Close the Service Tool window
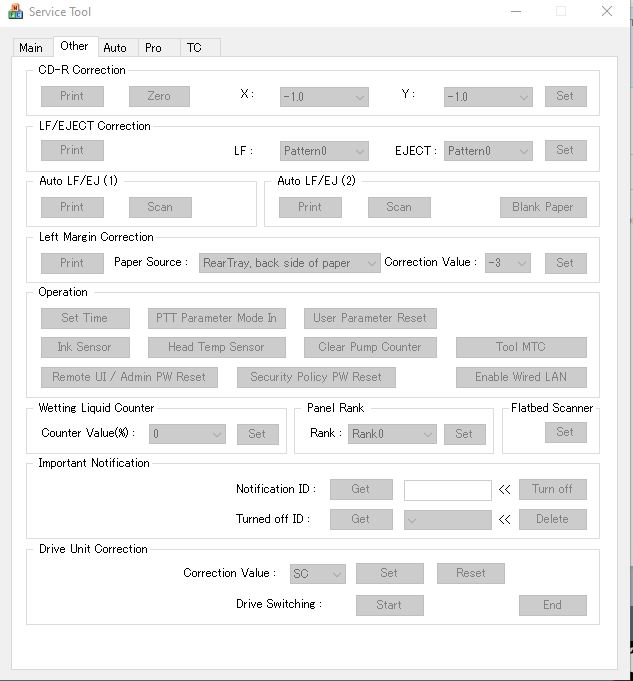Viewport: 633px width, 681px height. click(x=607, y=12)
